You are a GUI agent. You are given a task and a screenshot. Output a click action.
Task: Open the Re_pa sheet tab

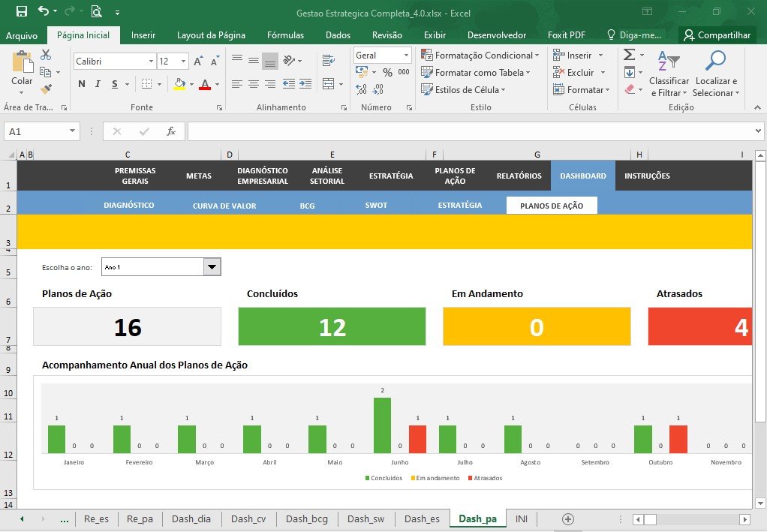[140, 518]
